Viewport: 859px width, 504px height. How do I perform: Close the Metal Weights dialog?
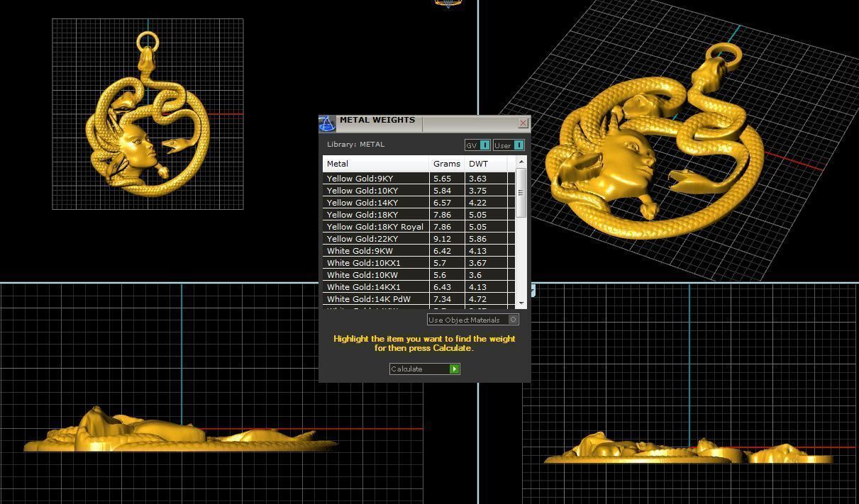click(523, 123)
